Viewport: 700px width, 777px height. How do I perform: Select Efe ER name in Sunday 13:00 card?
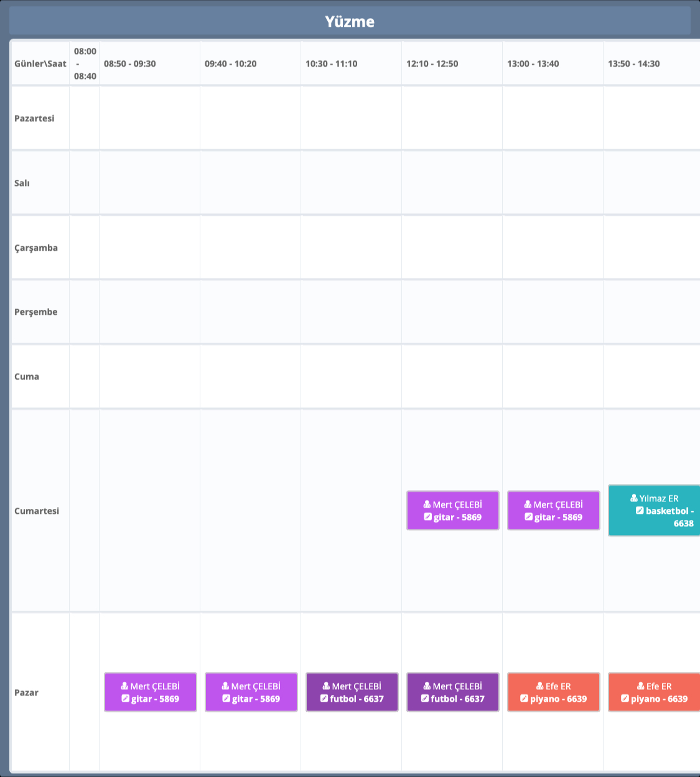[558, 686]
